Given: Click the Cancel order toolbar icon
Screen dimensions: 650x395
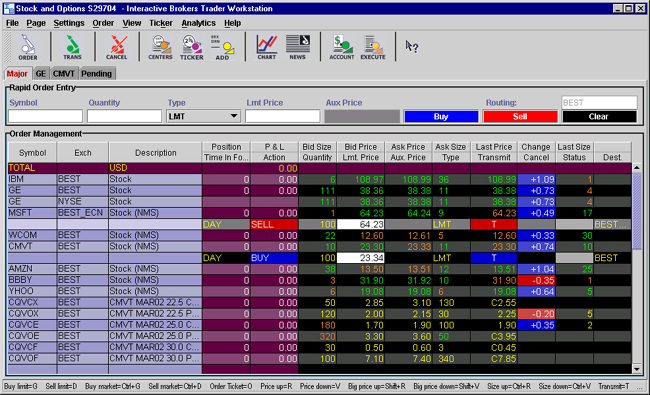Looking at the screenshot, I should click(x=116, y=47).
